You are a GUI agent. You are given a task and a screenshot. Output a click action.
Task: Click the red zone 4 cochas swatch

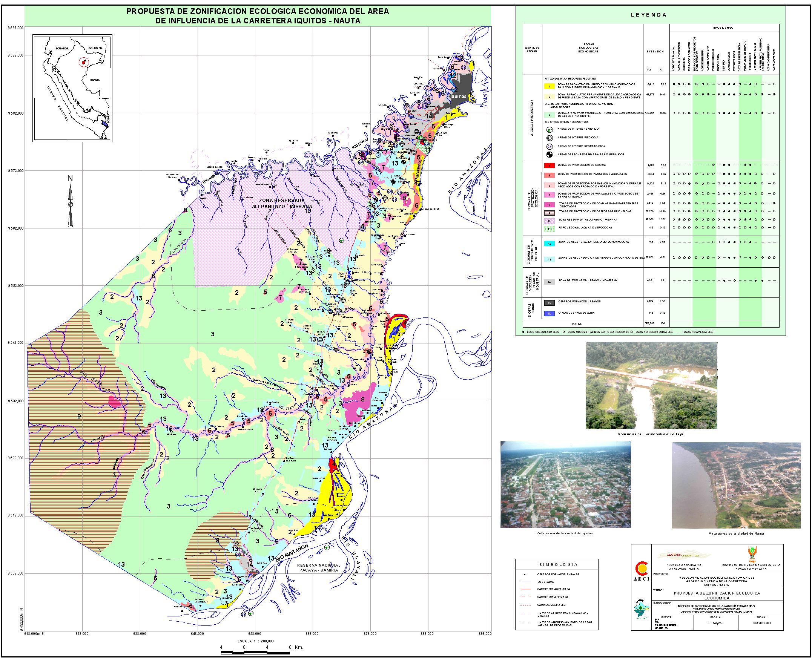(x=549, y=166)
